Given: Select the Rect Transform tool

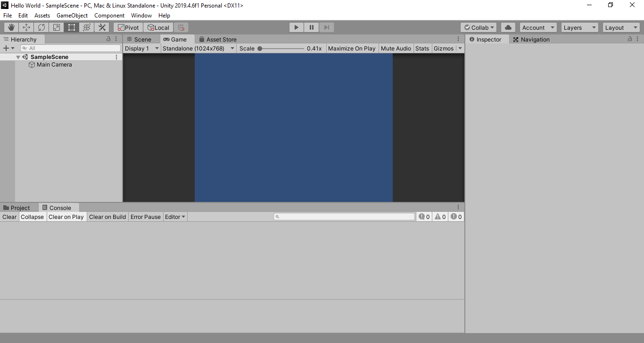Looking at the screenshot, I should click(71, 27).
